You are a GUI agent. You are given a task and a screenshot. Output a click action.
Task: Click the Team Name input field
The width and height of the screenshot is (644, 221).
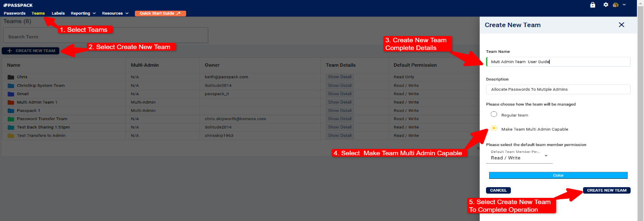pos(558,62)
